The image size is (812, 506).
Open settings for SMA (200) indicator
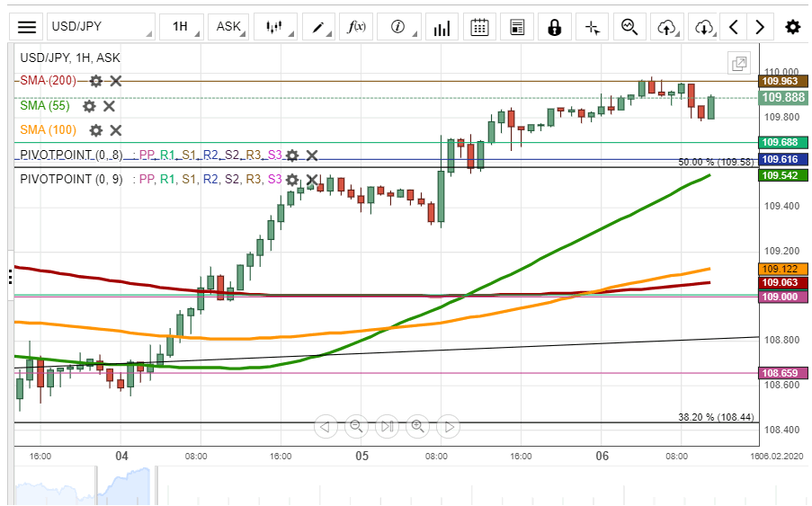pyautogui.click(x=95, y=81)
